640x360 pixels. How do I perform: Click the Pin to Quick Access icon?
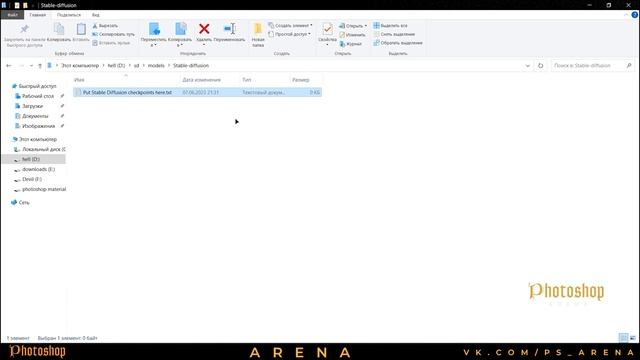tap(24, 29)
